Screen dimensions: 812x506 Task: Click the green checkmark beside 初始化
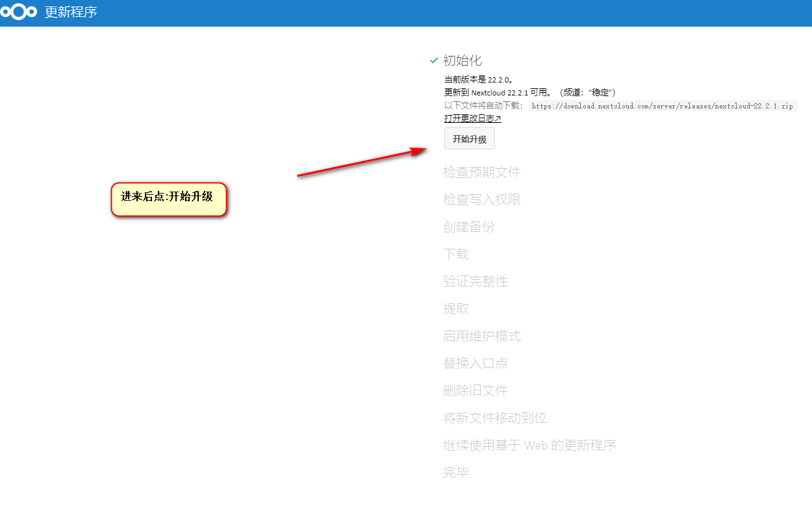click(434, 60)
